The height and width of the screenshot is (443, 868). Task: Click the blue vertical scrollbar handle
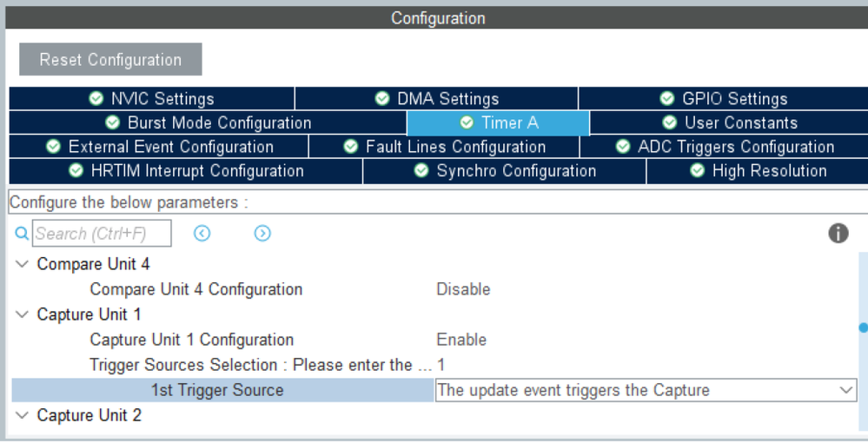tap(863, 328)
